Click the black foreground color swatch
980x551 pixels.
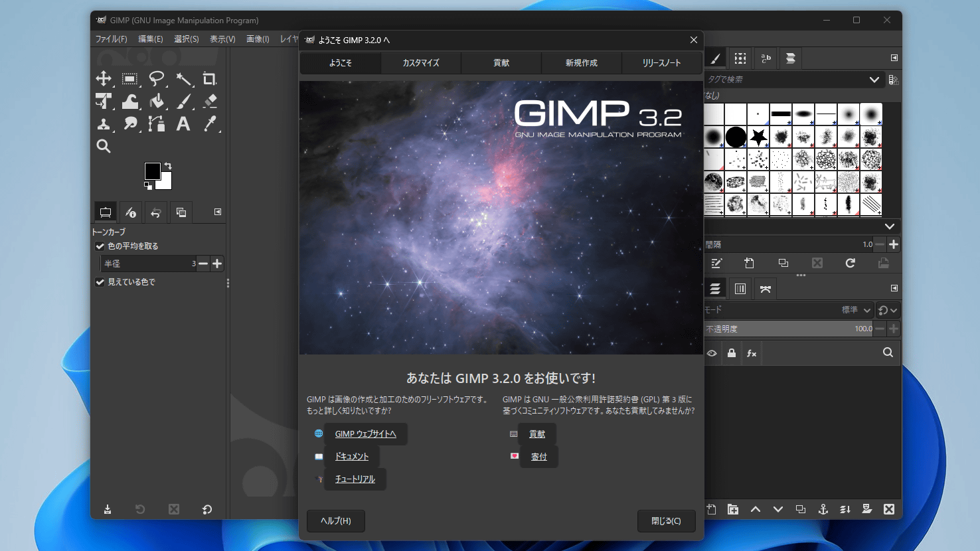(152, 171)
